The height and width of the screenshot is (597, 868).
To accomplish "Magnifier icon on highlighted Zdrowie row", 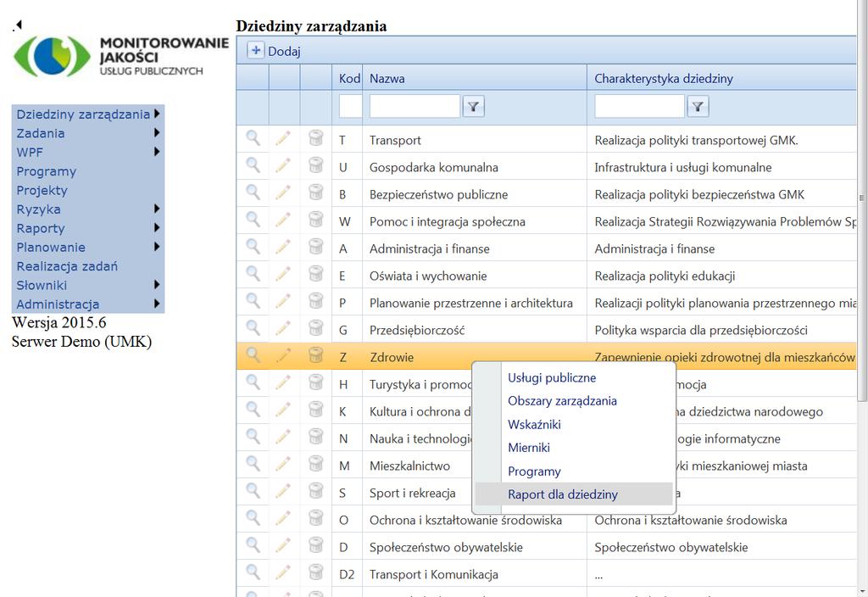I will [x=253, y=355].
